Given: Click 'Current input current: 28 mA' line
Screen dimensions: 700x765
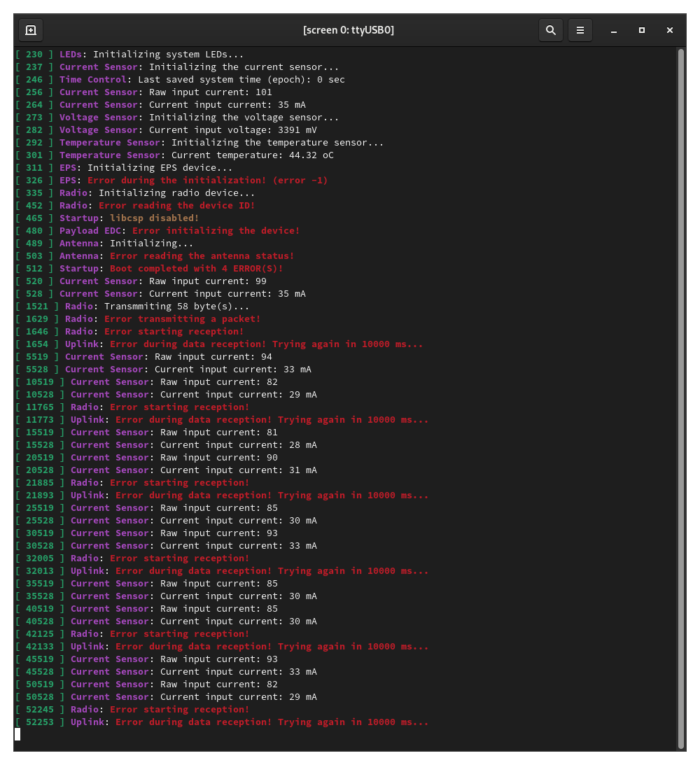Looking at the screenshot, I should [x=166, y=445].
